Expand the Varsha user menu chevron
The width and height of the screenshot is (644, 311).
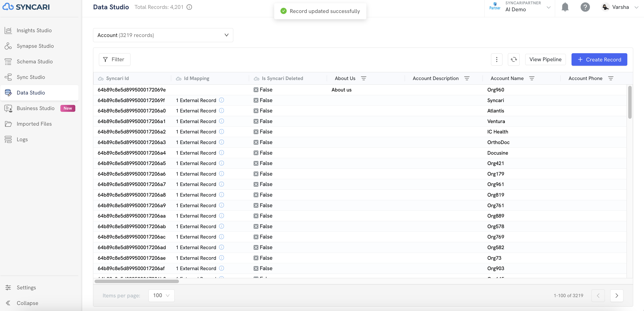coord(636,8)
